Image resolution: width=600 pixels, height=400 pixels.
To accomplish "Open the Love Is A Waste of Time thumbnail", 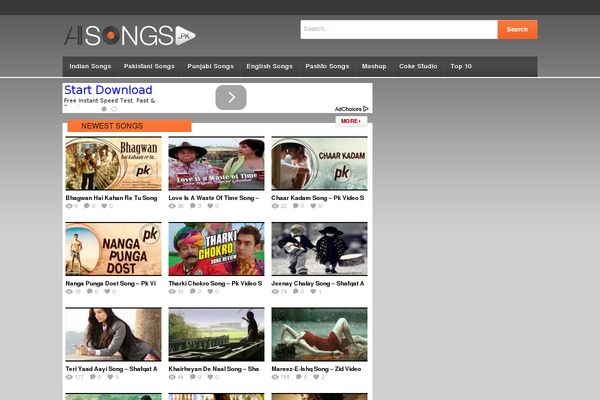I will tap(216, 163).
